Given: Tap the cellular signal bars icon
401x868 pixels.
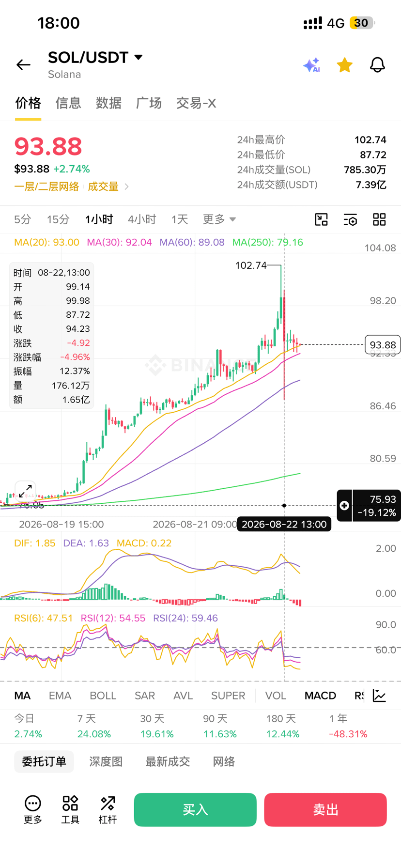Looking at the screenshot, I should 313,23.
